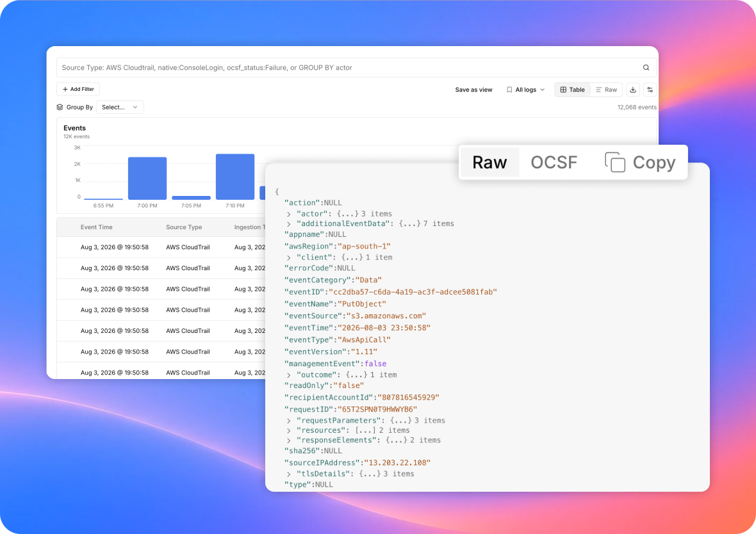The height and width of the screenshot is (534, 756).
Task: Click the Add Filter button
Action: click(78, 89)
